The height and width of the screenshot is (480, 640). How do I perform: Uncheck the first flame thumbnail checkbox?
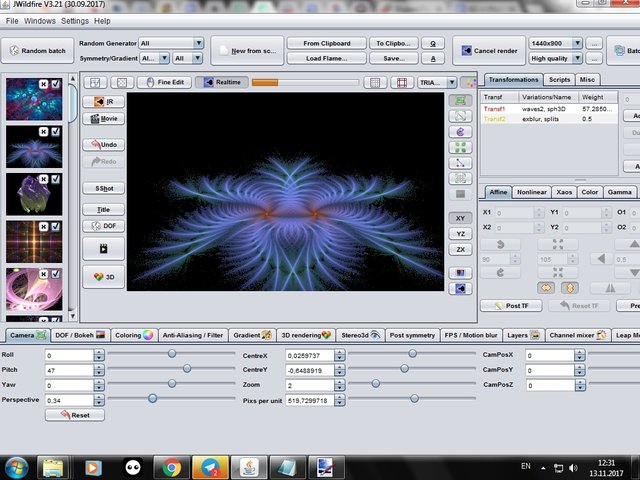tap(56, 85)
